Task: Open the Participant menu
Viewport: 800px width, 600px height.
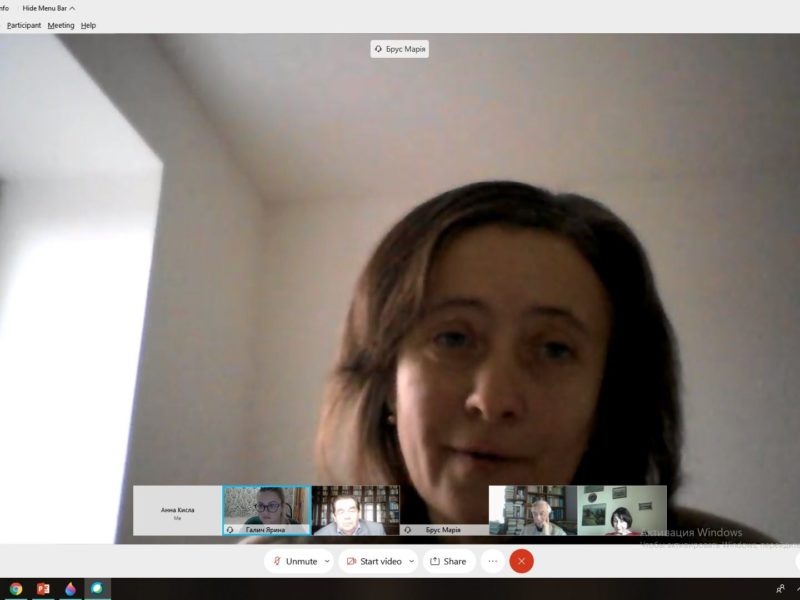Action: point(24,25)
